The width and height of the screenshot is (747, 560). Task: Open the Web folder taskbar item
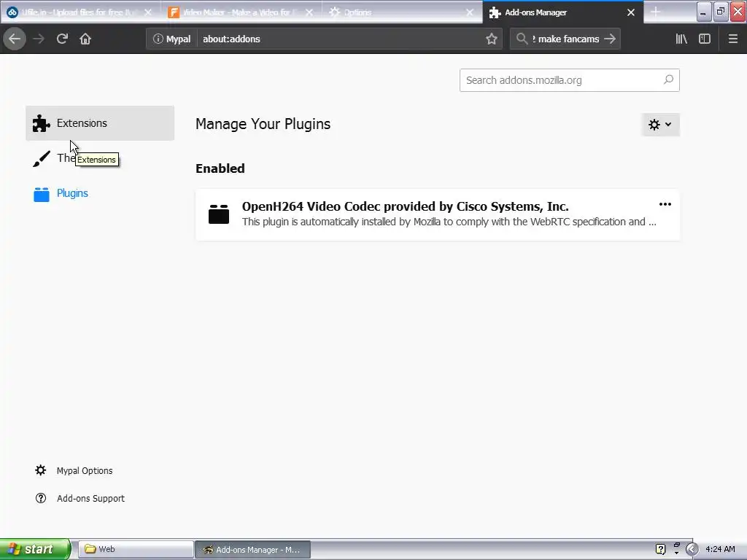pos(135,549)
